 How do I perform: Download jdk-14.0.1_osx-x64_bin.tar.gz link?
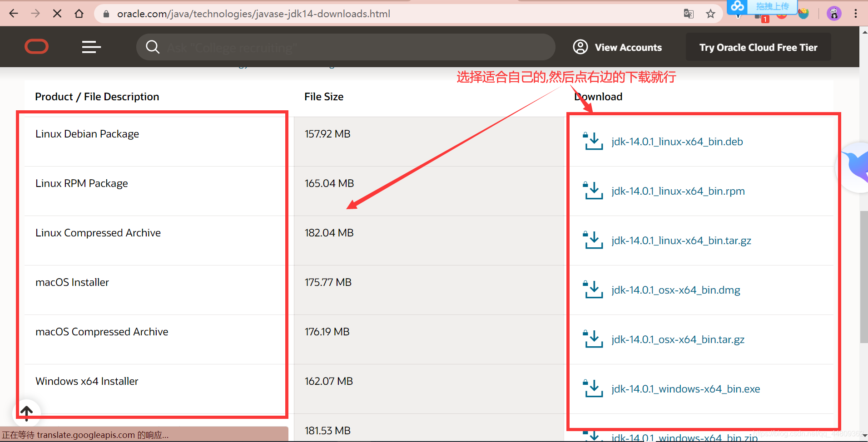678,339
